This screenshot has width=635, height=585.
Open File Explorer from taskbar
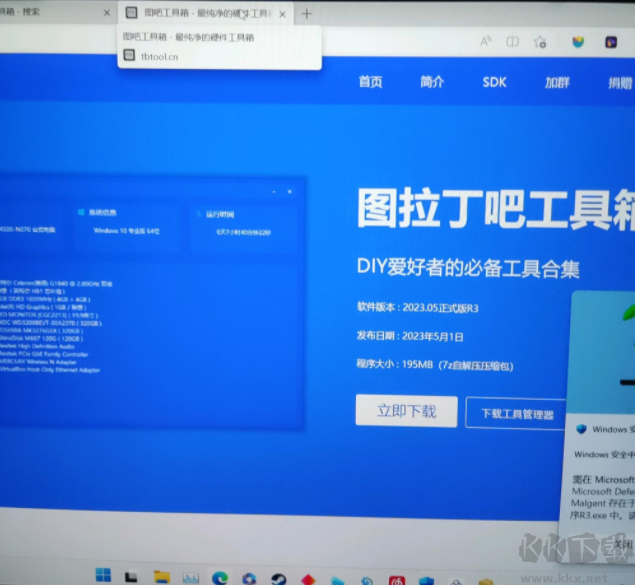[x=162, y=577]
